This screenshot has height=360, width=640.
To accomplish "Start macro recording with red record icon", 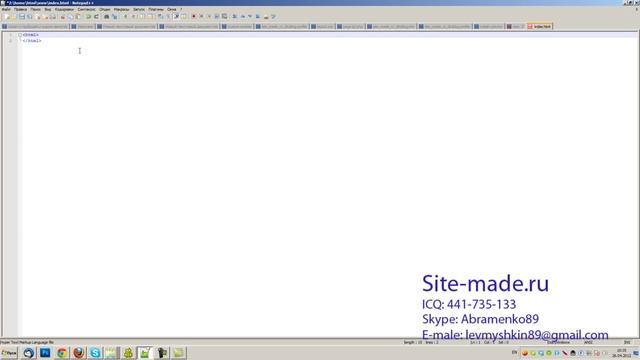I will click(x=193, y=16).
